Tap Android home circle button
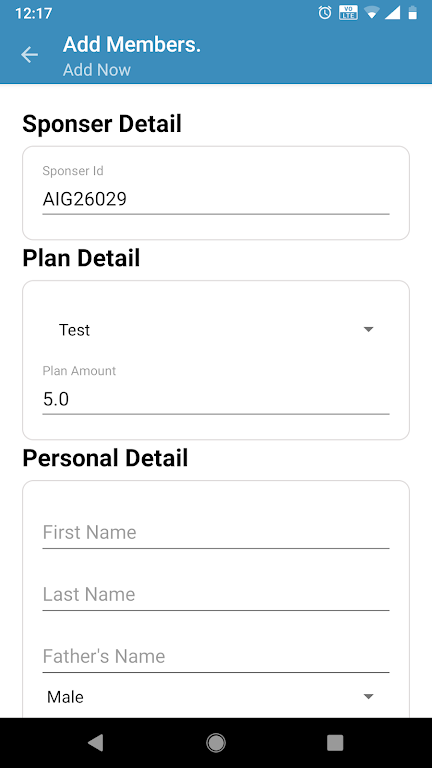 coord(216,743)
